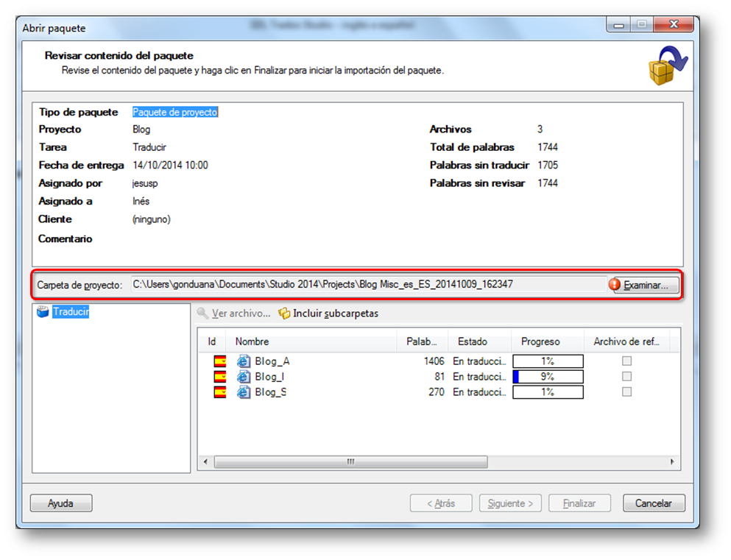Check the reference file box for Blog_I
Screen dimensions: 731x560
click(626, 377)
